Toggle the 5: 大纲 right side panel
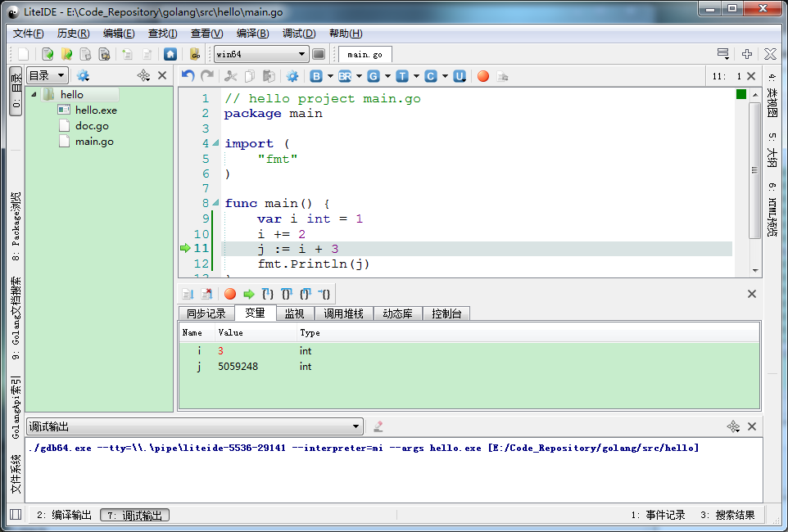 [x=772, y=150]
